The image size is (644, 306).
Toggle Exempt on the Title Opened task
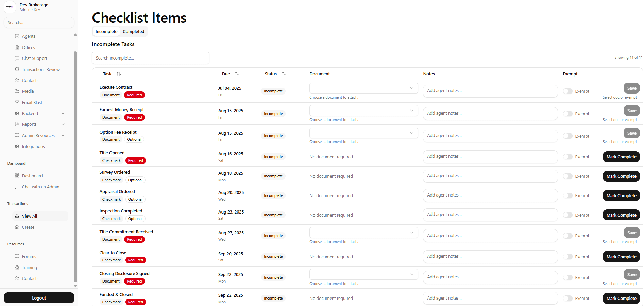click(x=567, y=157)
